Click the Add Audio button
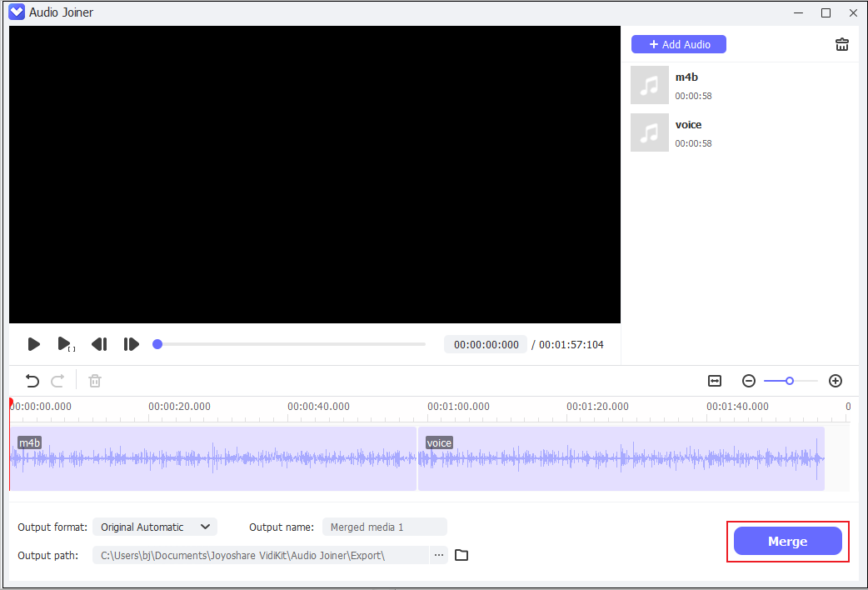 click(678, 43)
